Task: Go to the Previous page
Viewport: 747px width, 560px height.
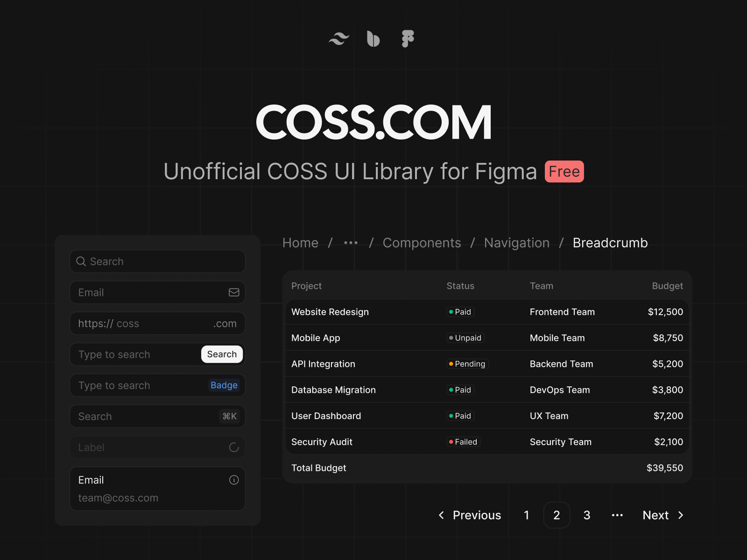Action: click(469, 515)
